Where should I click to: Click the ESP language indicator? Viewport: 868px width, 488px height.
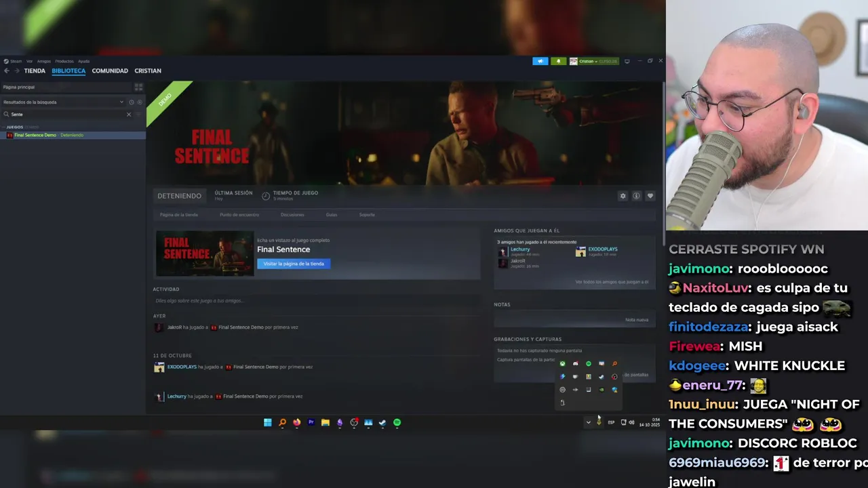point(611,422)
